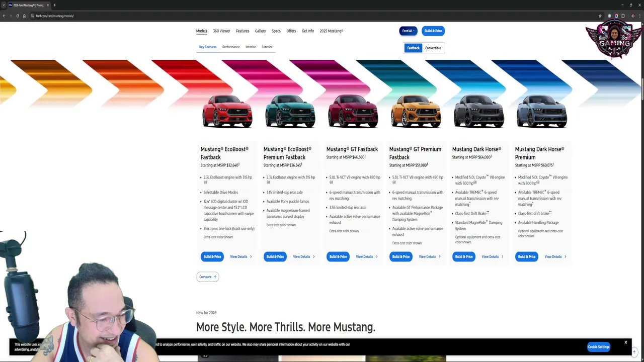644x362 pixels.
Task: Click the browser back arrow
Action: click(4, 16)
